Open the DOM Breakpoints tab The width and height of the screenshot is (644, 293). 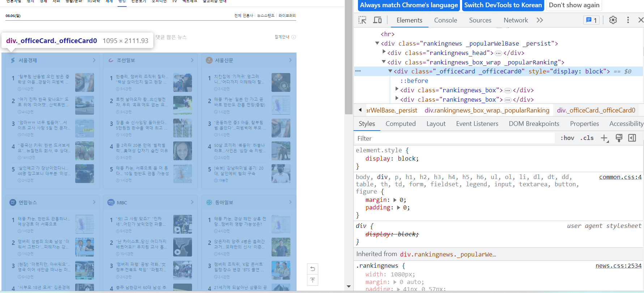534,124
